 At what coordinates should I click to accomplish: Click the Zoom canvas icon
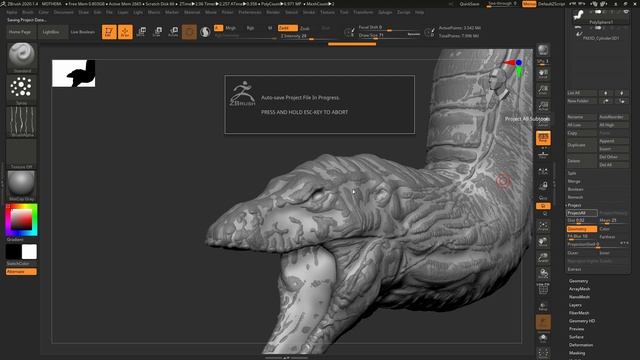[x=543, y=89]
